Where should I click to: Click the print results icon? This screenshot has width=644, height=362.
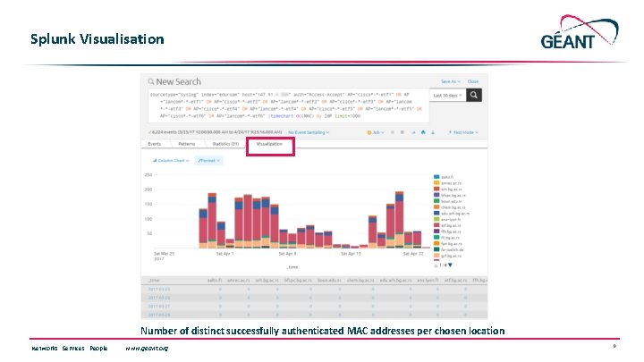423,132
